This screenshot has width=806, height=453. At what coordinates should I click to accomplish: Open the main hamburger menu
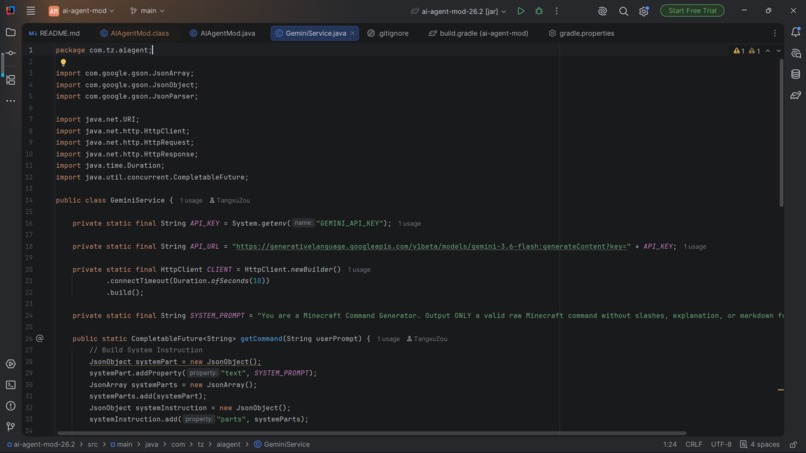tap(31, 11)
